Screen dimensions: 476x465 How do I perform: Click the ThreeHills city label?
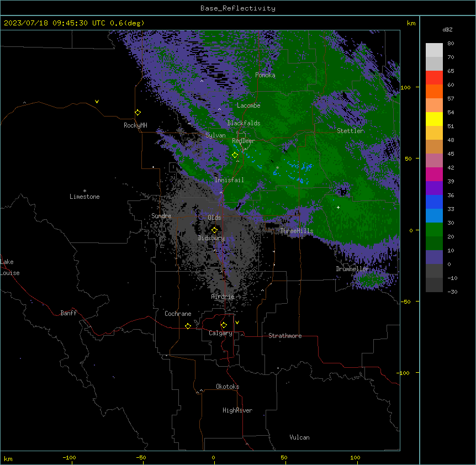point(297,231)
